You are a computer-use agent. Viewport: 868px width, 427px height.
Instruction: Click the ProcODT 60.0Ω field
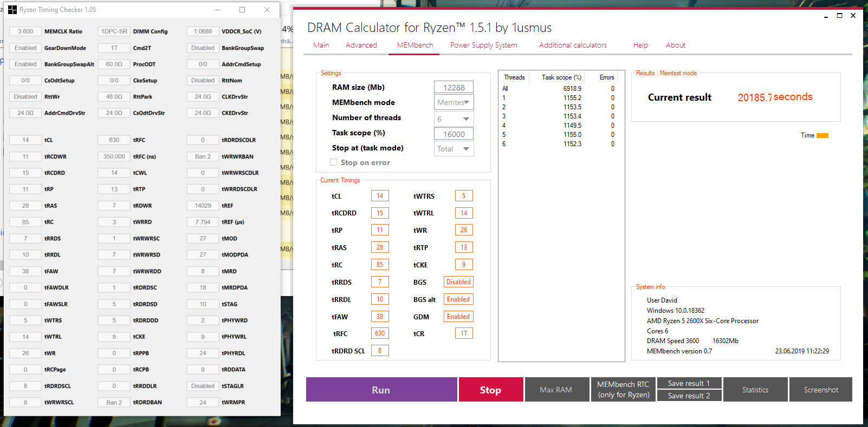point(114,64)
